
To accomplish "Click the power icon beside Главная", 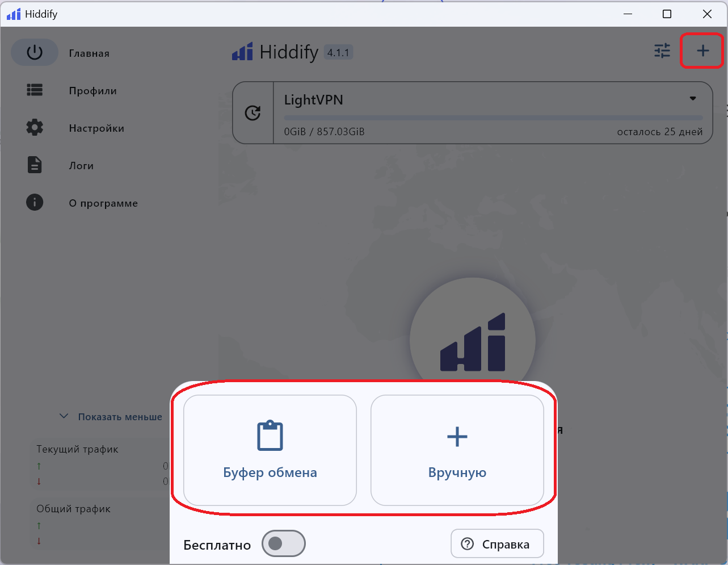I will (x=35, y=52).
